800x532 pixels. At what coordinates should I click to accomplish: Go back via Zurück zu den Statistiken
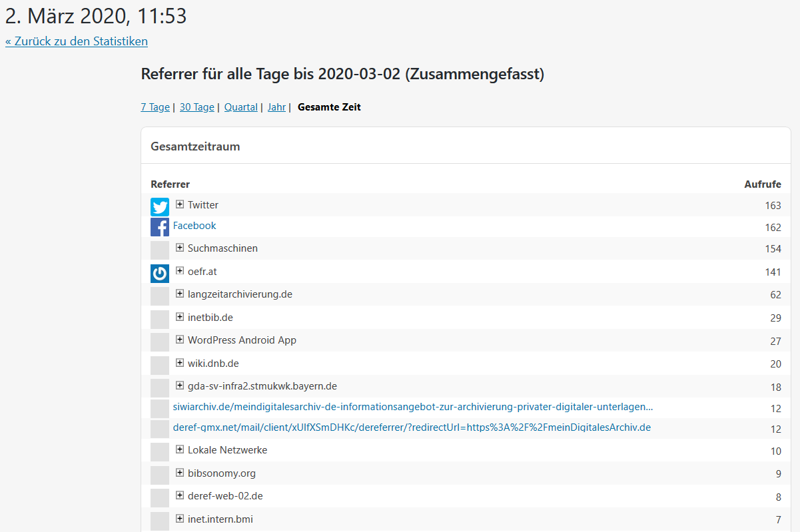tap(77, 41)
